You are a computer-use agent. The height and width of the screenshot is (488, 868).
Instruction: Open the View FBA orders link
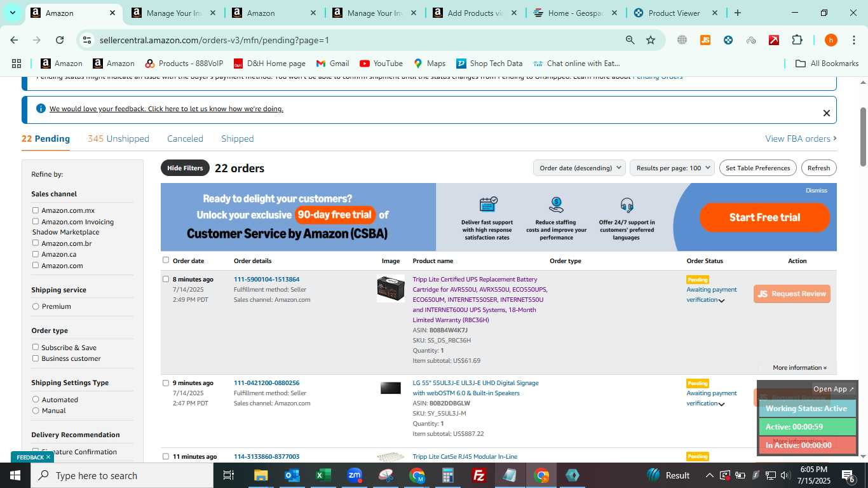pyautogui.click(x=801, y=139)
